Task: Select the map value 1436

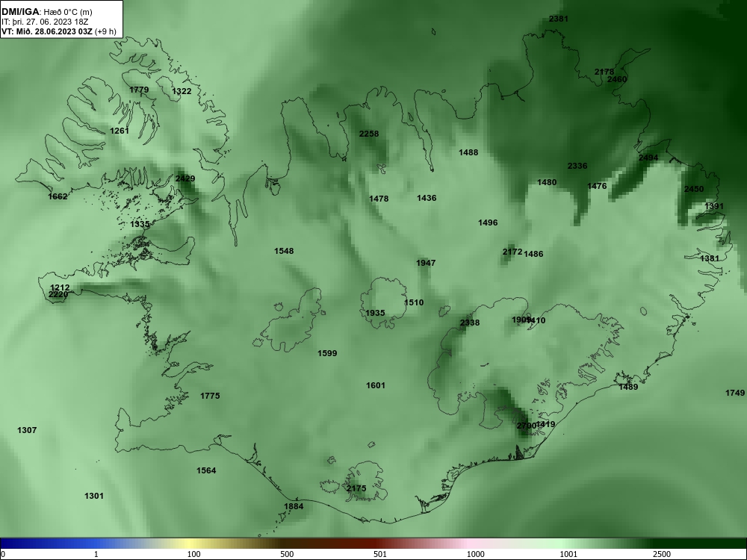Action: click(427, 198)
